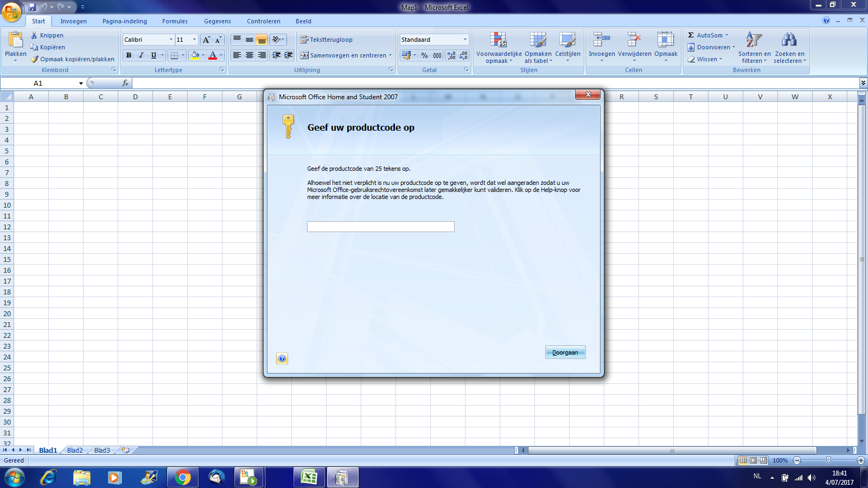Click the Office Button orb
The image size is (868, 488).
(x=11, y=11)
